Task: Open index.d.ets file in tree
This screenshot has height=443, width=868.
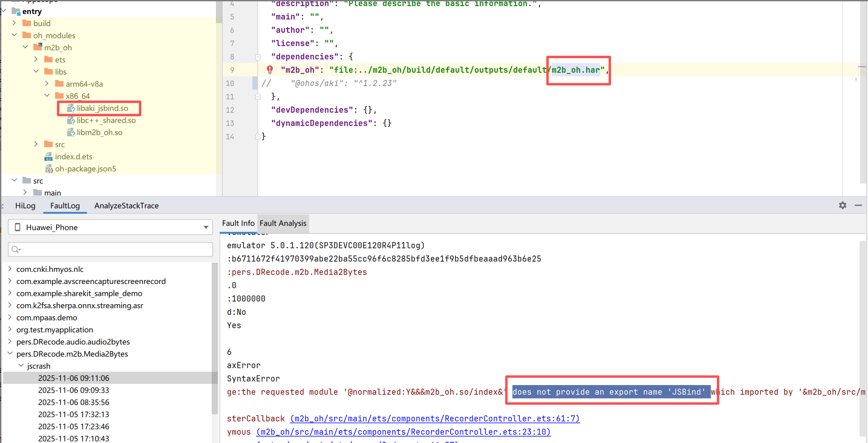Action: click(73, 156)
